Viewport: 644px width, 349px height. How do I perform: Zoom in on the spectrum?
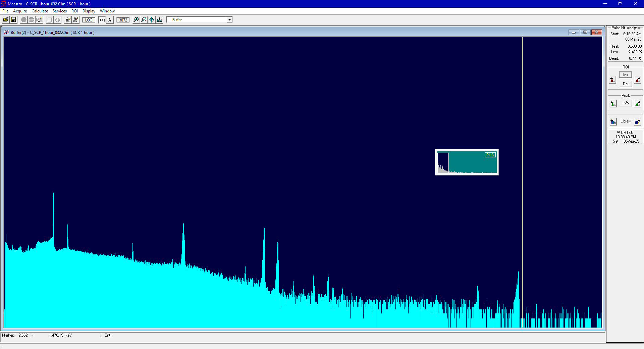(x=136, y=20)
